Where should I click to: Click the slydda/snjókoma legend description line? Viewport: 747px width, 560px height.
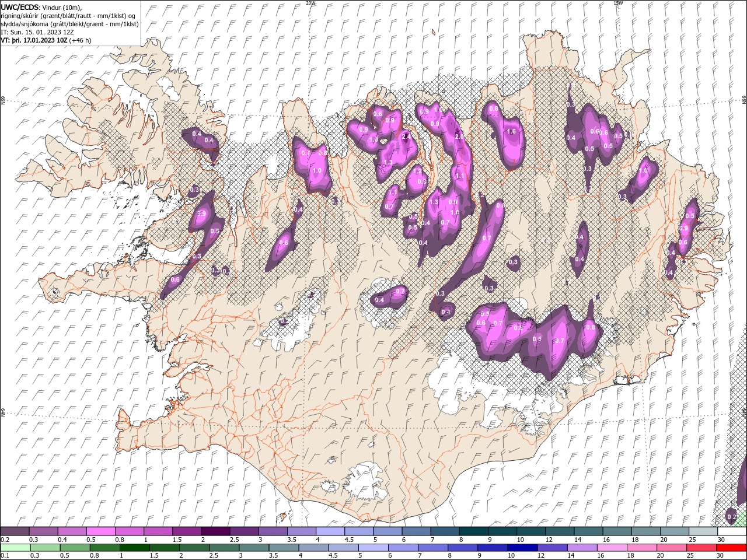(69, 24)
